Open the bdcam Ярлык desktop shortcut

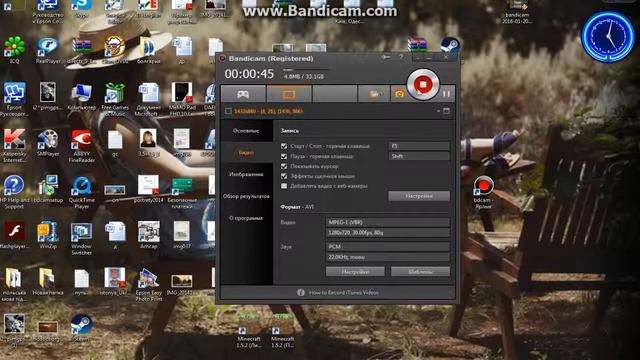click(483, 192)
